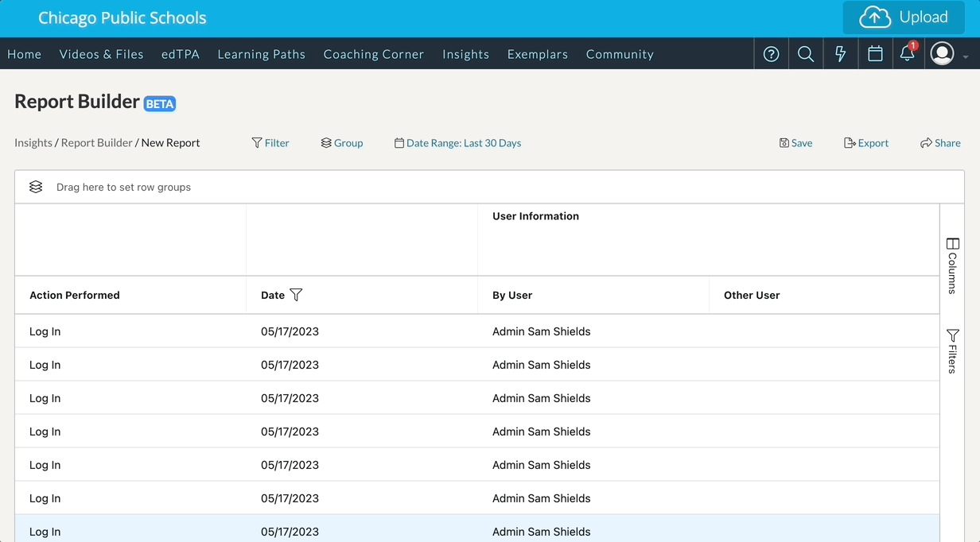
Task: Click the row groups stacked layers icon
Action: (x=36, y=187)
